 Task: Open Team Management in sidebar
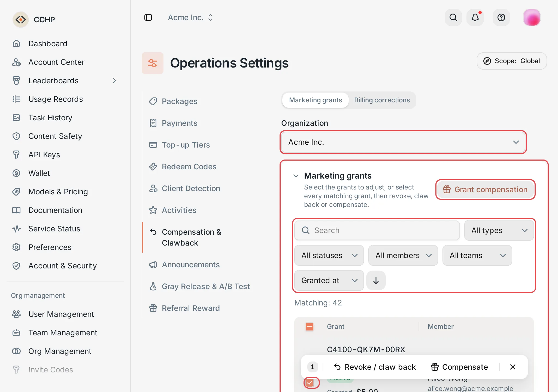(65, 333)
